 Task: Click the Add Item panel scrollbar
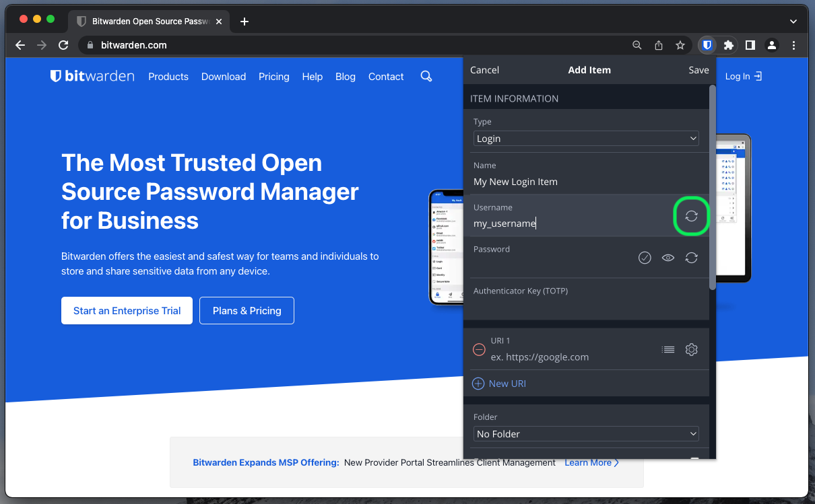coord(713,188)
